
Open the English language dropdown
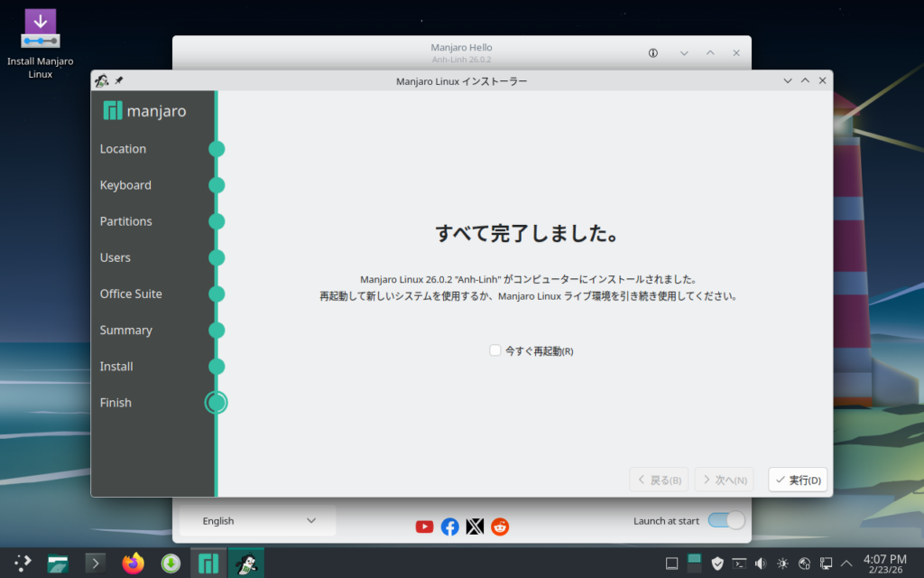tap(258, 521)
